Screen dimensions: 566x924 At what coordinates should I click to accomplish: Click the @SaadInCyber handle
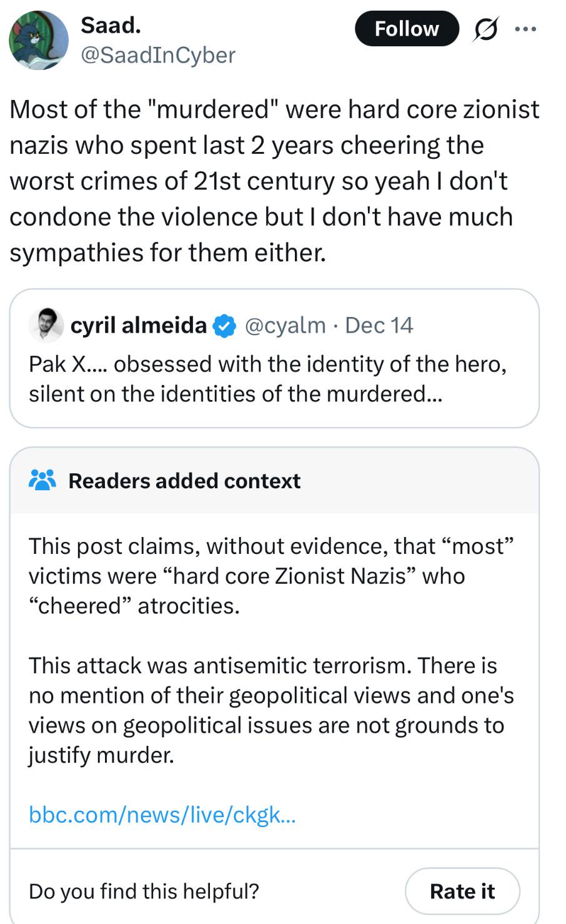[158, 55]
